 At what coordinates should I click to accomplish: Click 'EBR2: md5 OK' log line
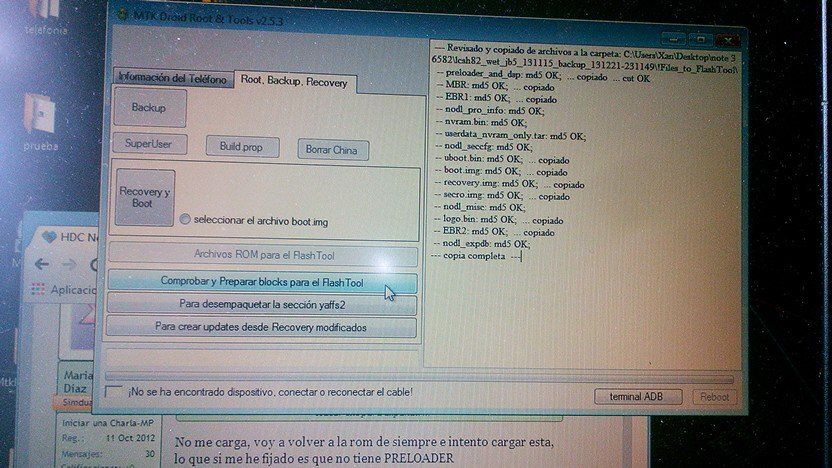tap(495, 232)
